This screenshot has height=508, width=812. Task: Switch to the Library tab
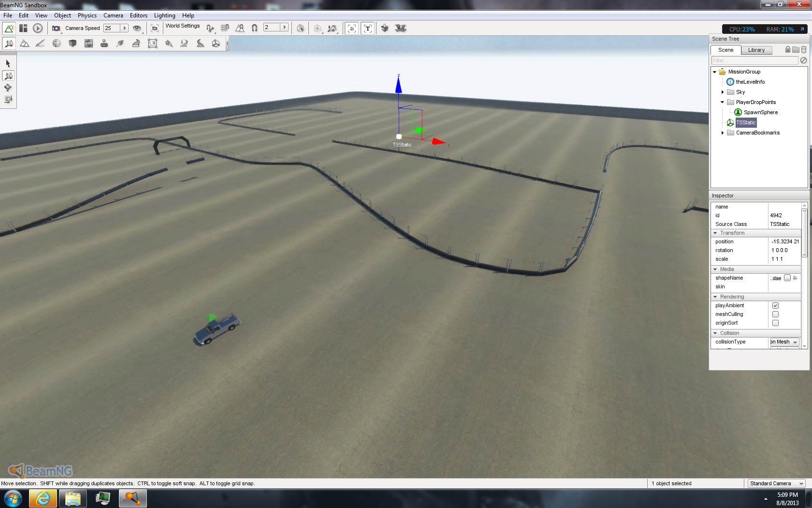[756, 50]
